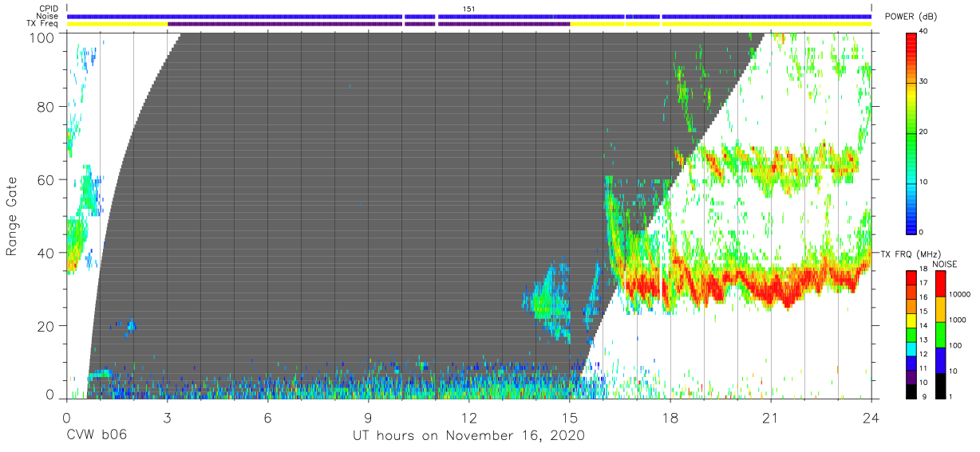Click the 24 tick on the UT hours axis

871,417
